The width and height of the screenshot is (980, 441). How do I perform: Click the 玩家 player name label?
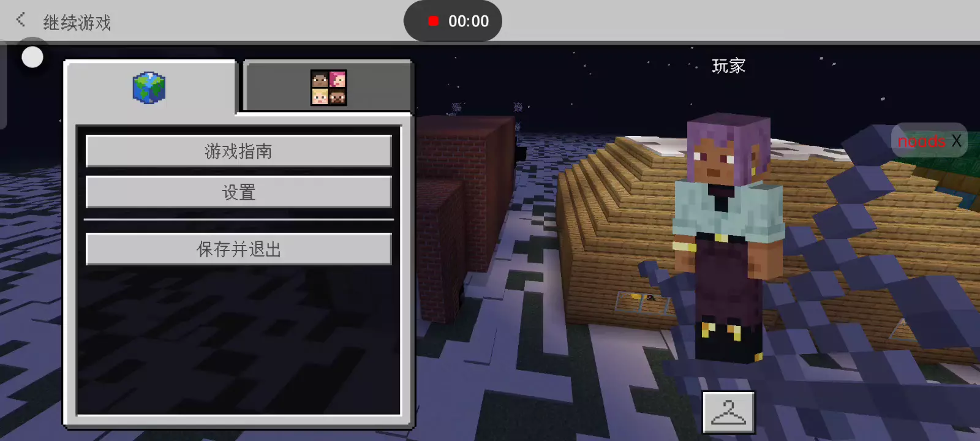pyautogui.click(x=728, y=66)
